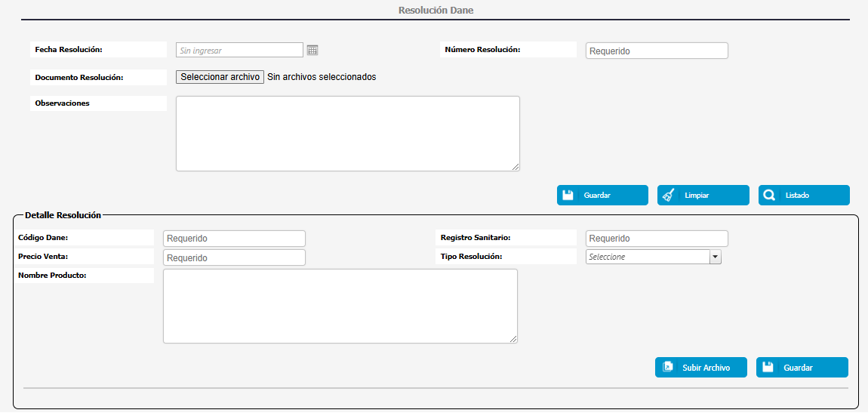The height and width of the screenshot is (416, 868).
Task: Click the "Sin archivos seleccionados" file status text
Action: click(x=322, y=77)
